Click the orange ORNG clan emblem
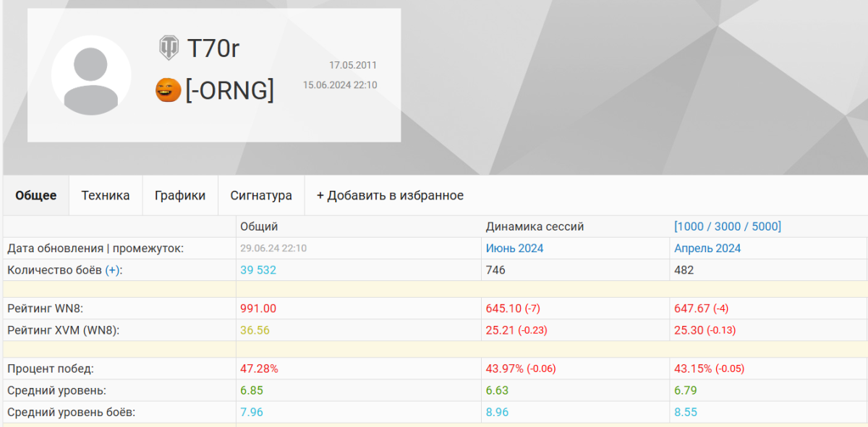 168,90
